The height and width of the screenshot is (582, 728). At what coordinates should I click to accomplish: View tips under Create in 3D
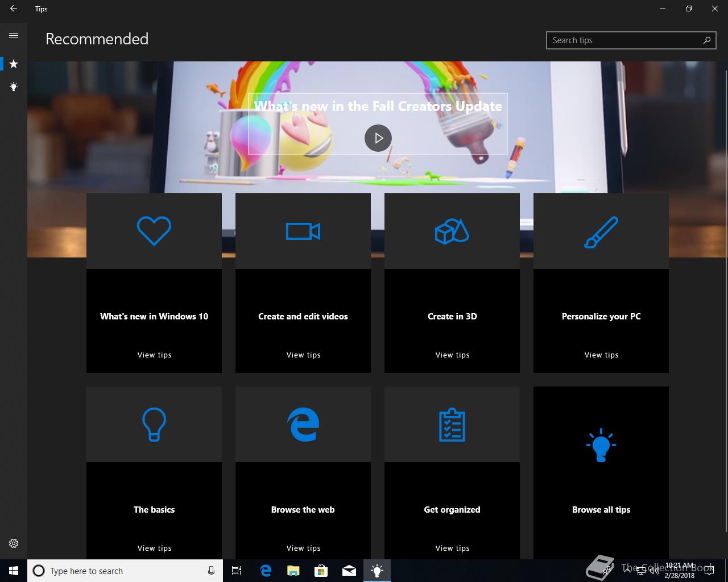click(452, 355)
